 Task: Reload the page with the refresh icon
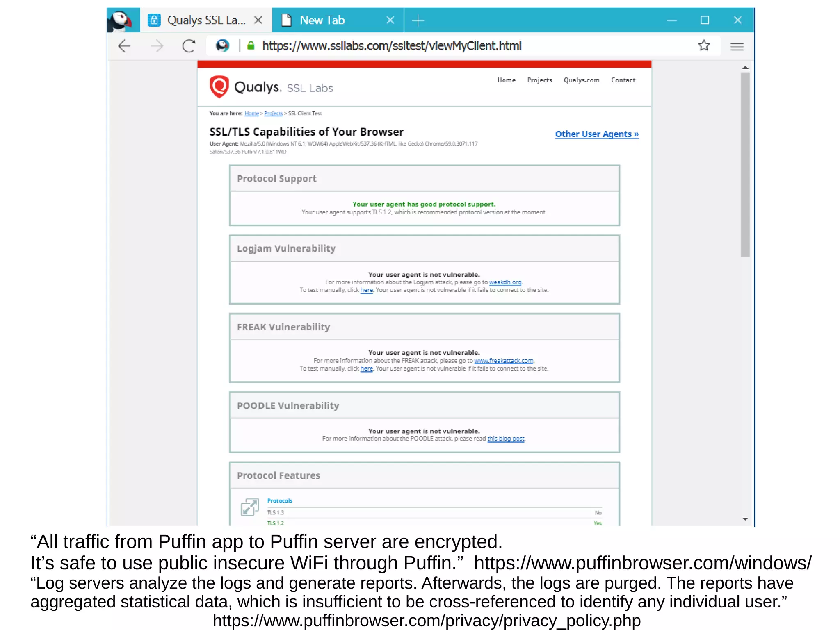point(189,46)
